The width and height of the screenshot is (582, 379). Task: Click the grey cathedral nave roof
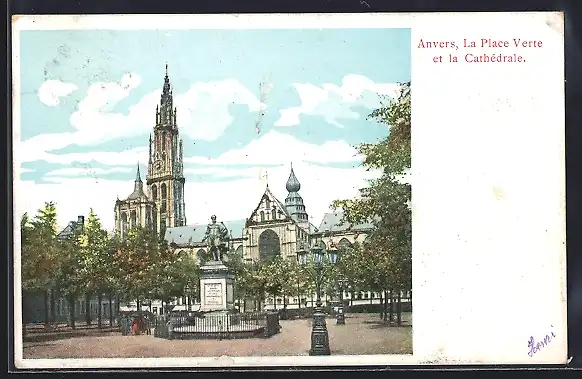[204, 233]
